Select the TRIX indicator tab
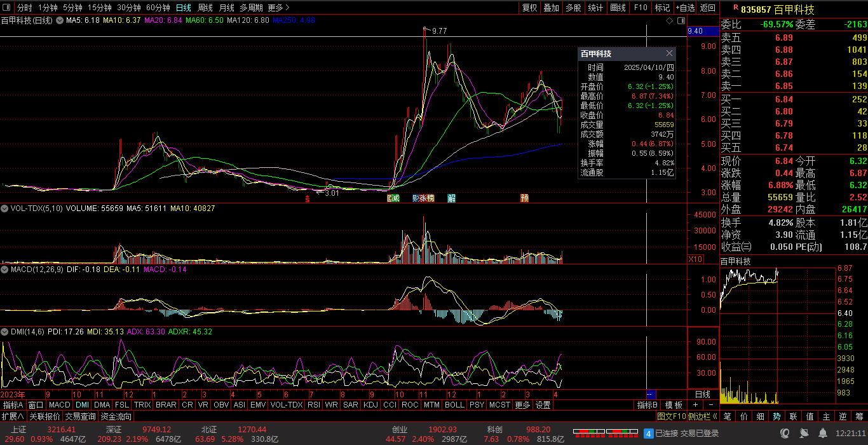 click(142, 405)
